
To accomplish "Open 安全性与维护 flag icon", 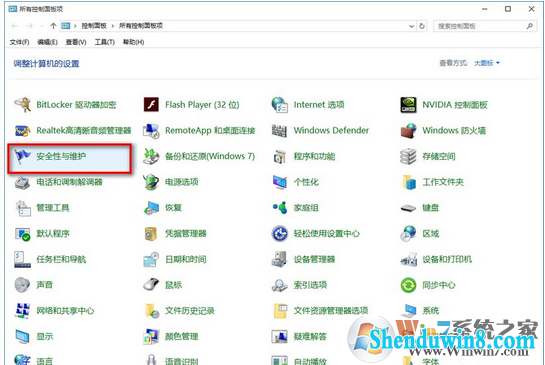I will 23,156.
